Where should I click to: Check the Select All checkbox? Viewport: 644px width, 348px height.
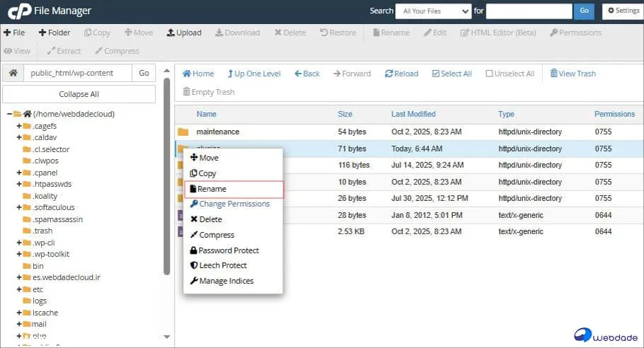[436, 74]
